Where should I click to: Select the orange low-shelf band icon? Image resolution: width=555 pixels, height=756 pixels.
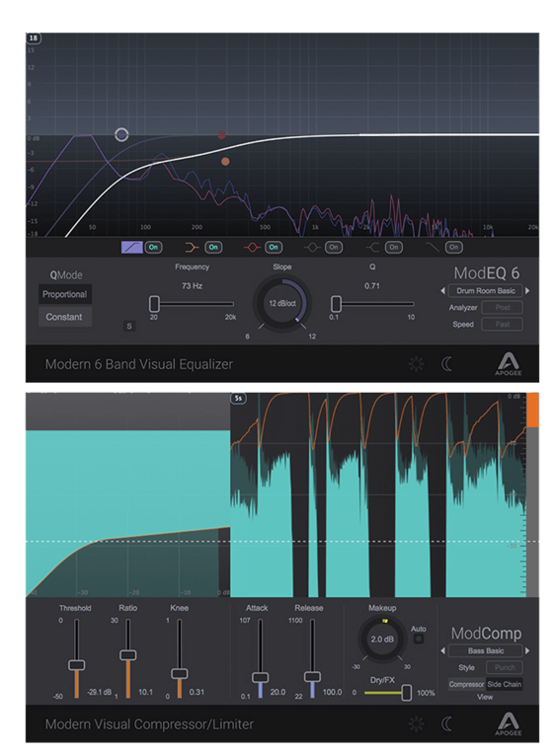point(192,248)
